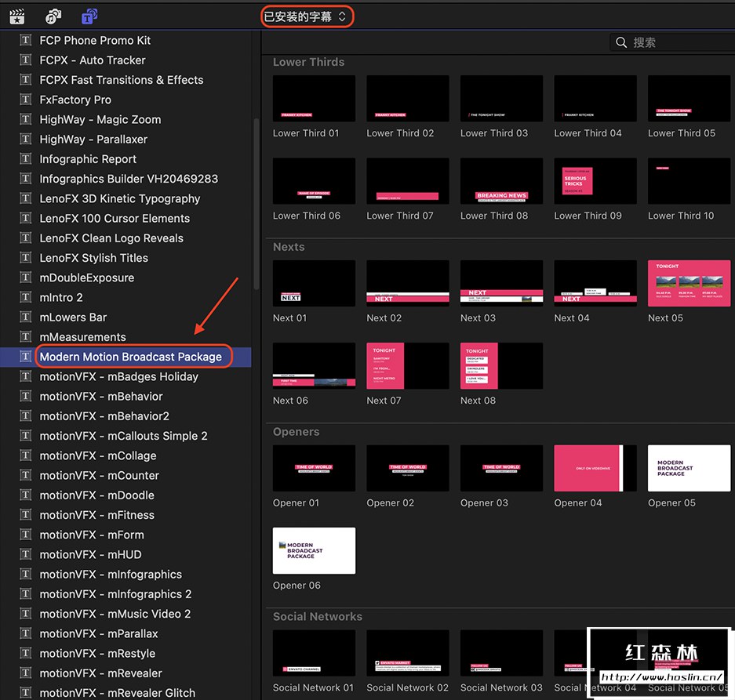Select Social Network 02 thumbnail
The image size is (735, 700).
[408, 653]
